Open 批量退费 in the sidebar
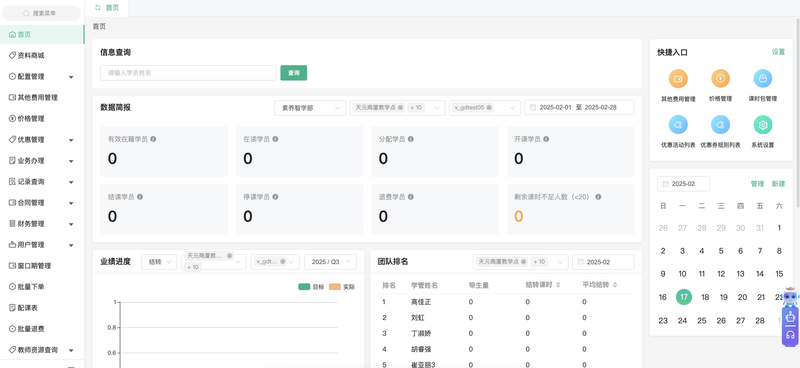This screenshot has width=800, height=368. coord(42,329)
